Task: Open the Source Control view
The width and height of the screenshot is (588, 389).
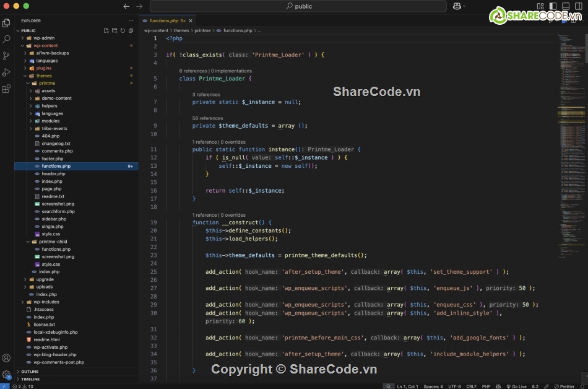Action: 6,56
